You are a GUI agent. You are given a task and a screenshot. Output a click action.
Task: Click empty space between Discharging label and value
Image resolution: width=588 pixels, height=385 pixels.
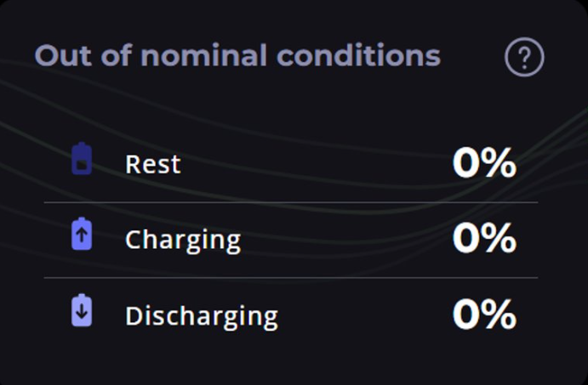364,315
